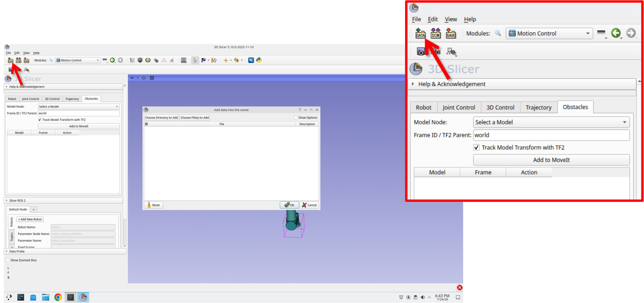The height and width of the screenshot is (303, 644).
Task: Open the Segment Editor pen icon
Action: click(x=172, y=60)
